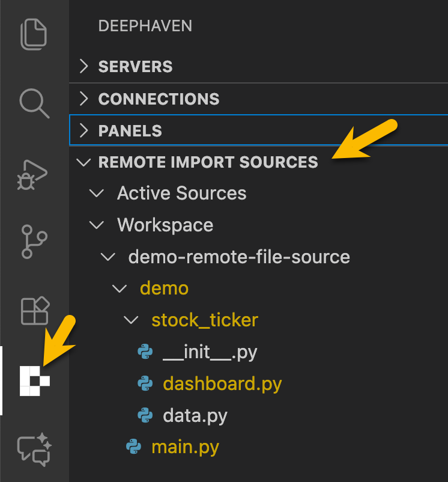Click the Python icon beside main.py
The width and height of the screenshot is (448, 482).
pyautogui.click(x=133, y=447)
